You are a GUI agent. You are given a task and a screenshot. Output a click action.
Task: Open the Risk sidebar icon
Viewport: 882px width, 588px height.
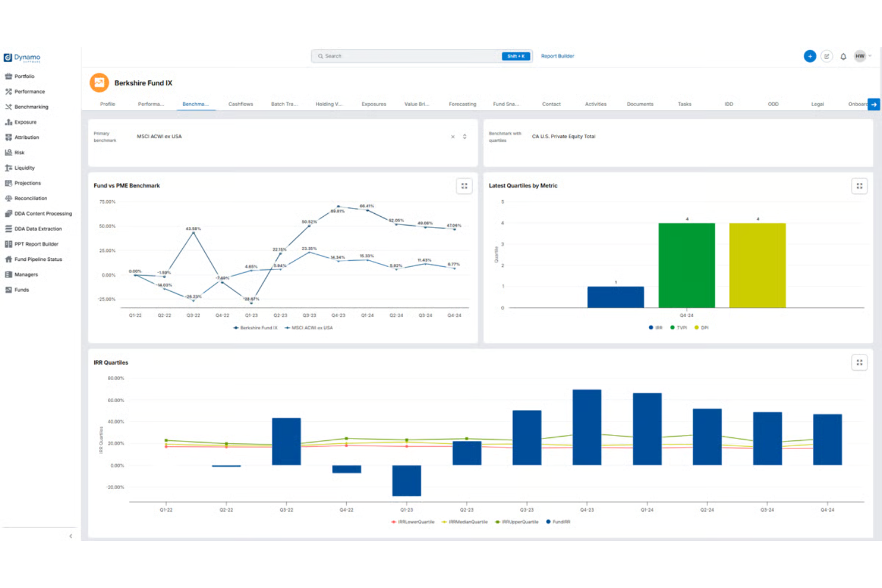[x=8, y=153]
